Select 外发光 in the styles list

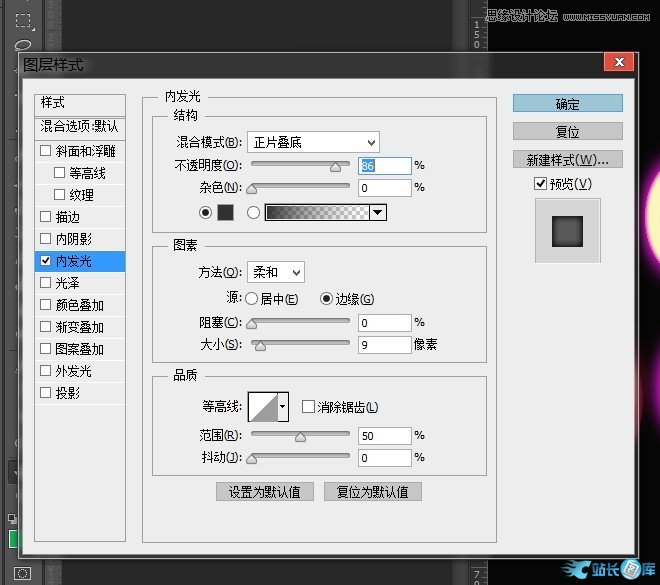tap(73, 371)
